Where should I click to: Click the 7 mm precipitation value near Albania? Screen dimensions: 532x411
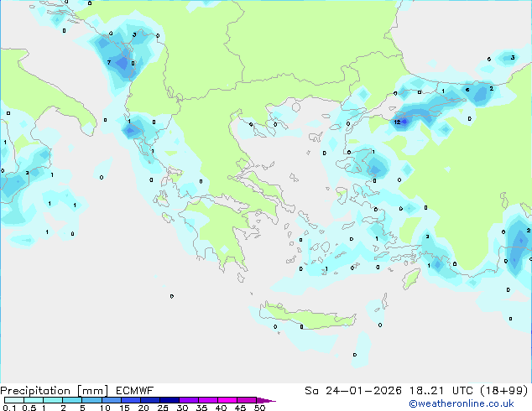coord(108,63)
